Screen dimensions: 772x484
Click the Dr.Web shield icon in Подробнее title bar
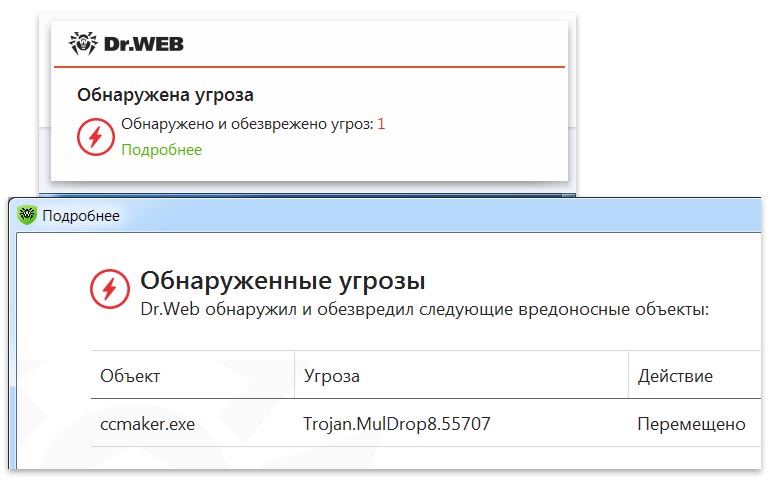pyautogui.click(x=27, y=215)
